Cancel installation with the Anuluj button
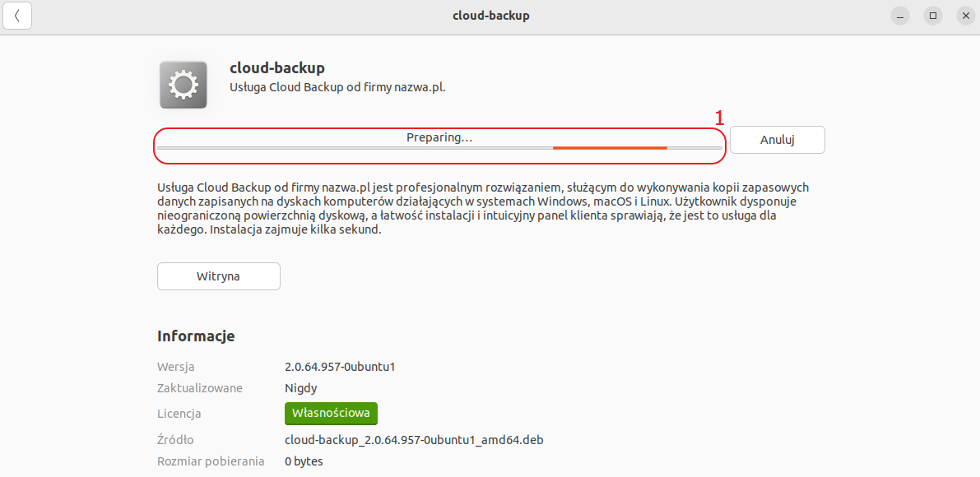Screen dimensions: 980x477 tap(777, 140)
